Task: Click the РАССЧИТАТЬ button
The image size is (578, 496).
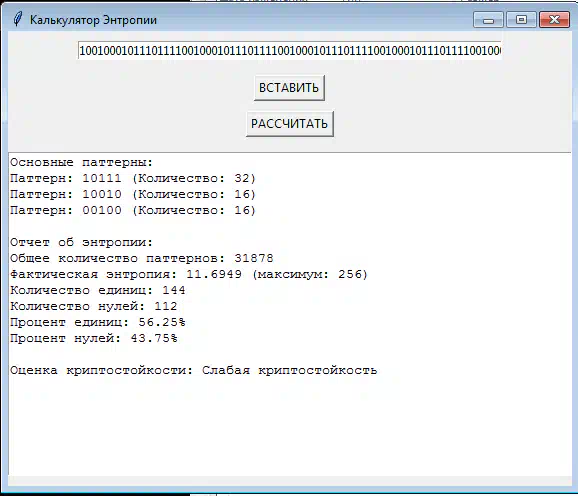Action: point(289,123)
